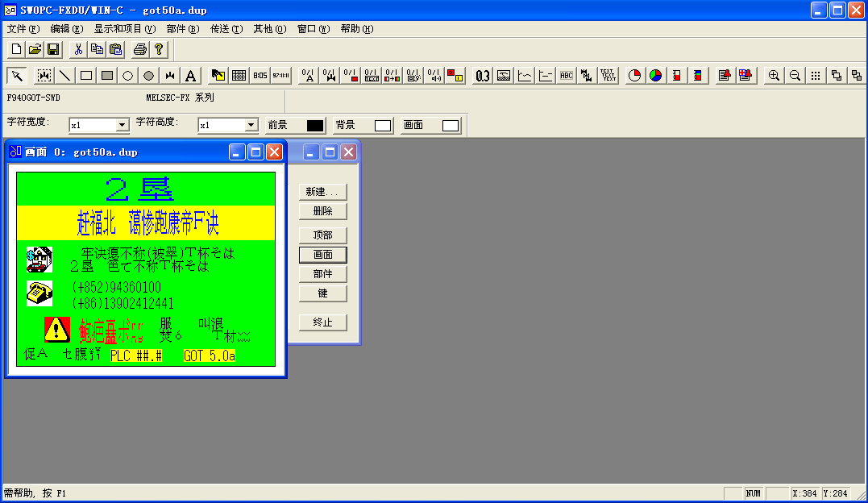Select the filled circle drawing tool

point(148,76)
